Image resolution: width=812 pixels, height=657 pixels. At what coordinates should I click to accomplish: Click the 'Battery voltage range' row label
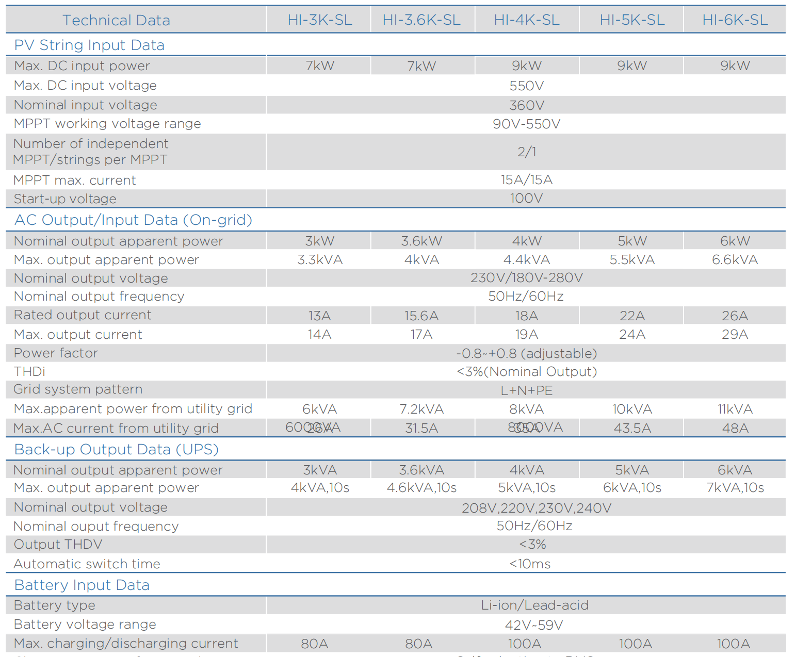pyautogui.click(x=85, y=624)
